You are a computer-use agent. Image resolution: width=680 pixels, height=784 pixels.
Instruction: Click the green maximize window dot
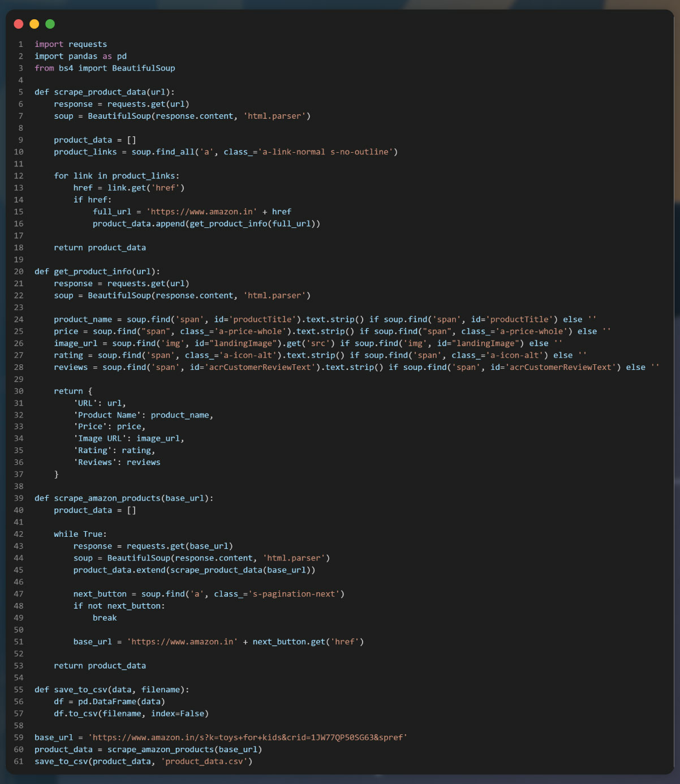tap(50, 24)
